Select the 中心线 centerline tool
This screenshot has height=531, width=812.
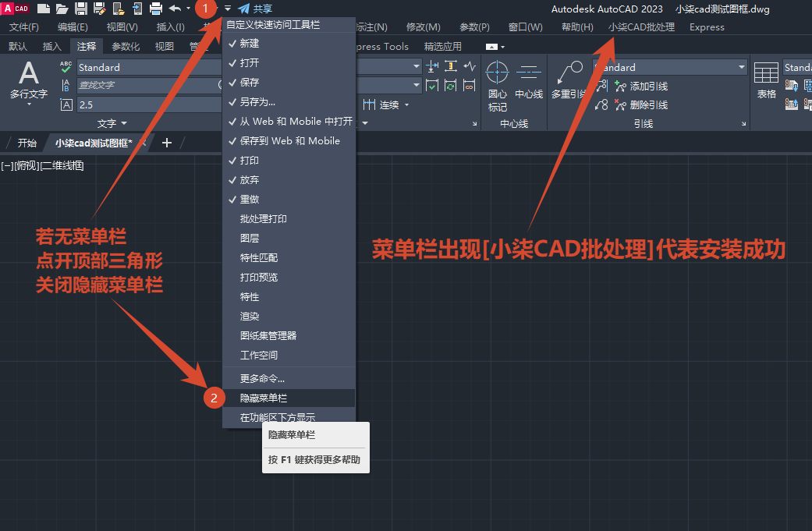[x=529, y=80]
